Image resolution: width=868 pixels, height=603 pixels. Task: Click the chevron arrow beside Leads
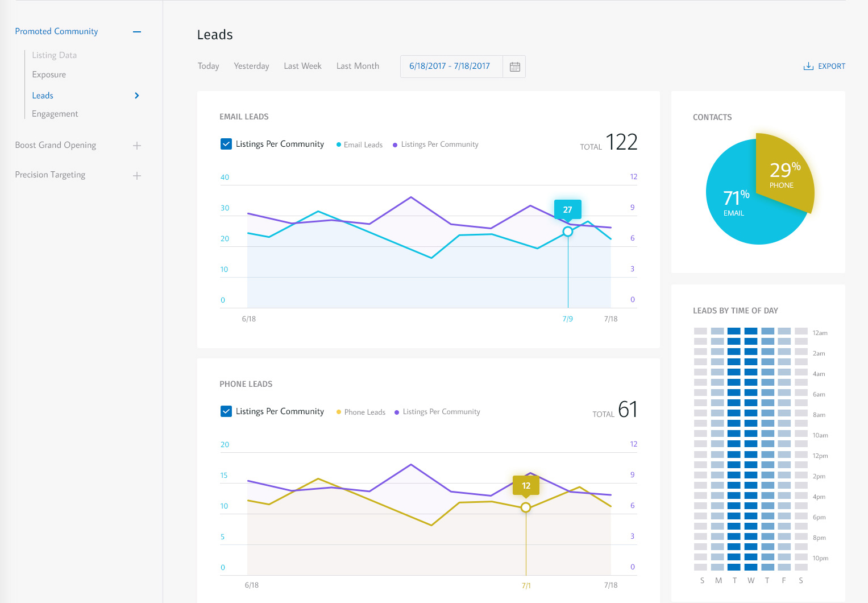click(136, 96)
